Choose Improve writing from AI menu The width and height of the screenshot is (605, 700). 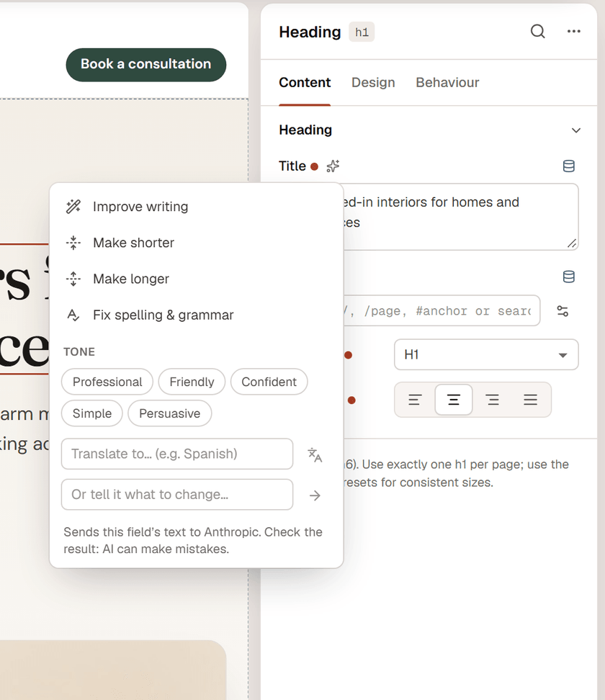coord(197,207)
